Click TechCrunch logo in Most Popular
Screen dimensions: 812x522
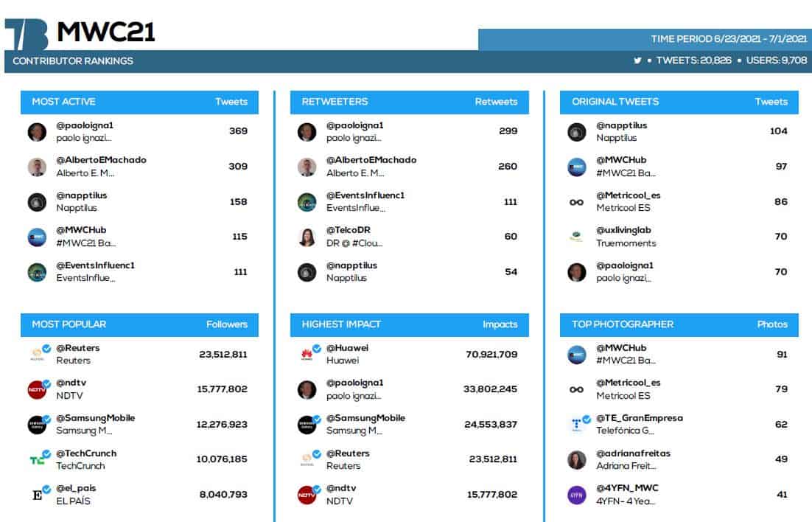[x=37, y=460]
